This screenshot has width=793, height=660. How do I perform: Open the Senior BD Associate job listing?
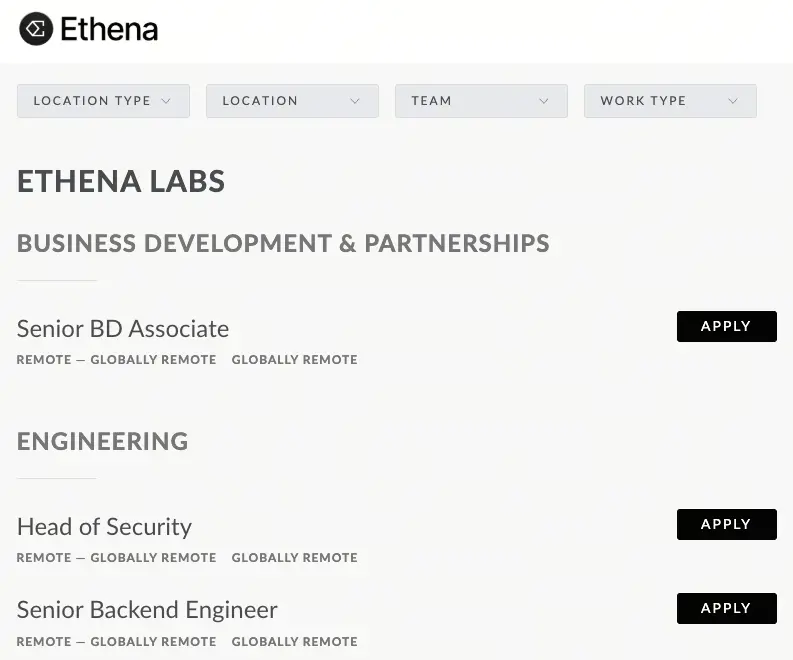point(123,328)
